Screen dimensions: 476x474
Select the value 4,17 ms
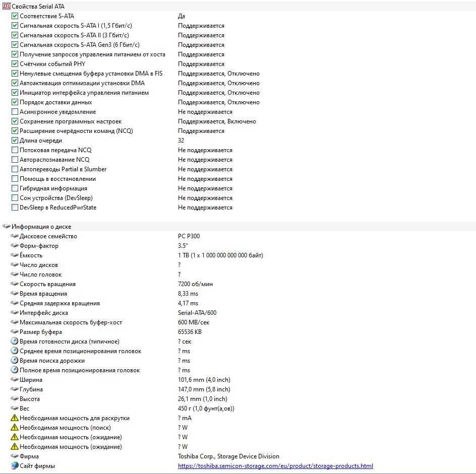188,303
